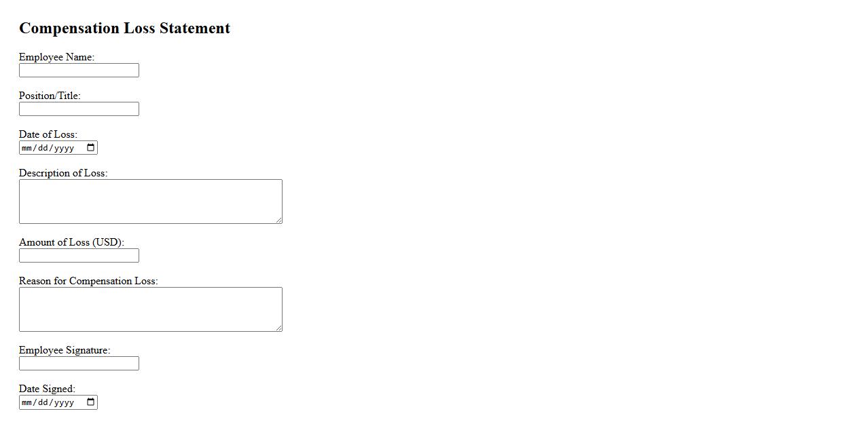Click the Employee Name label
Image resolution: width=868 pixels, height=441 pixels.
(x=56, y=58)
